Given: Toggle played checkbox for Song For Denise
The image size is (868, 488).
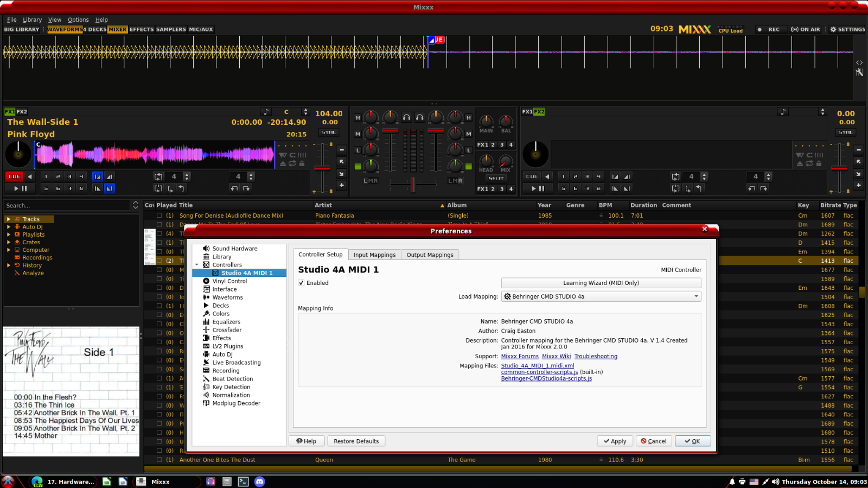Looking at the screenshot, I should click(159, 216).
